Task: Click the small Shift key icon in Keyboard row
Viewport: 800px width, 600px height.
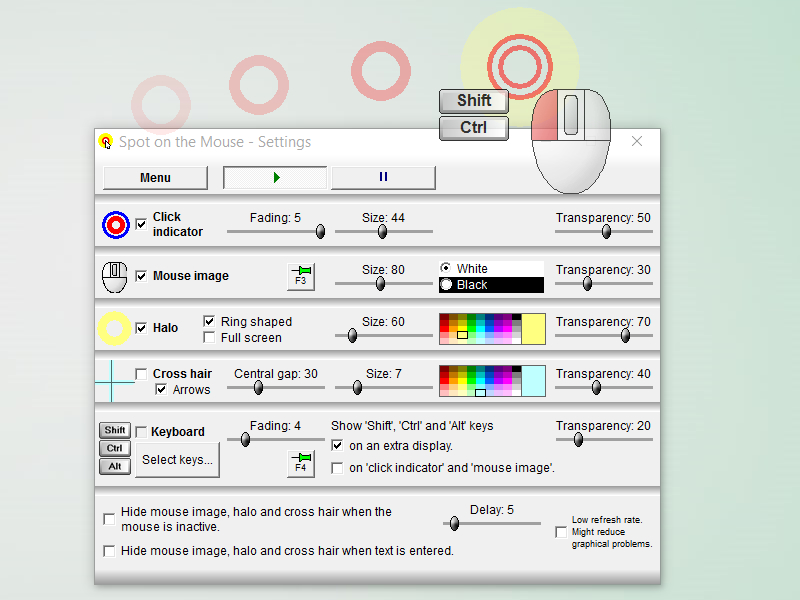Action: click(x=115, y=430)
